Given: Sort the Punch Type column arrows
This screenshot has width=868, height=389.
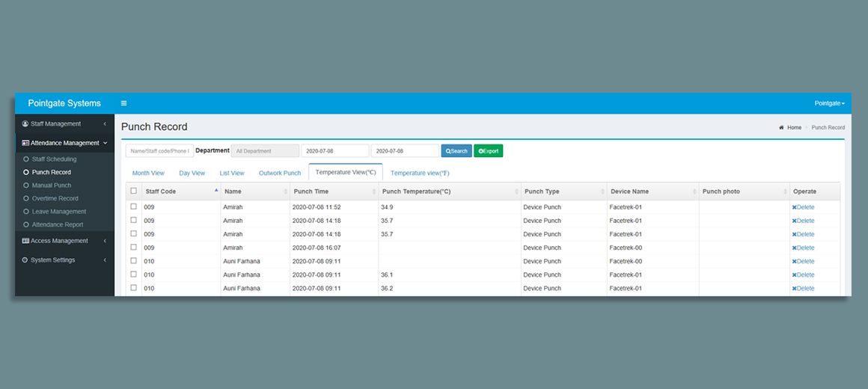Looking at the screenshot, I should click(x=603, y=192).
